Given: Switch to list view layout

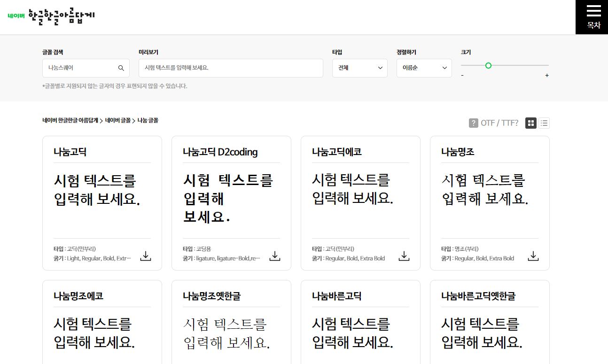Looking at the screenshot, I should (x=544, y=123).
